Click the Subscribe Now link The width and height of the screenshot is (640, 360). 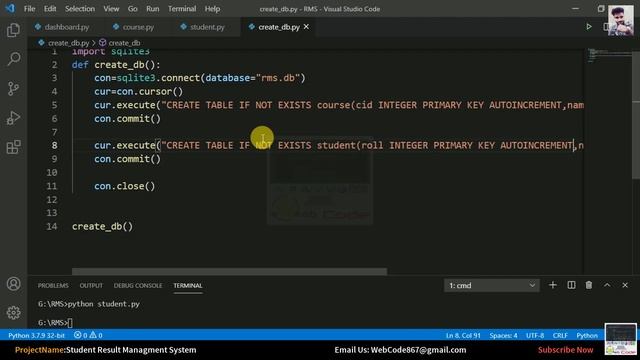pyautogui.click(x=565, y=350)
